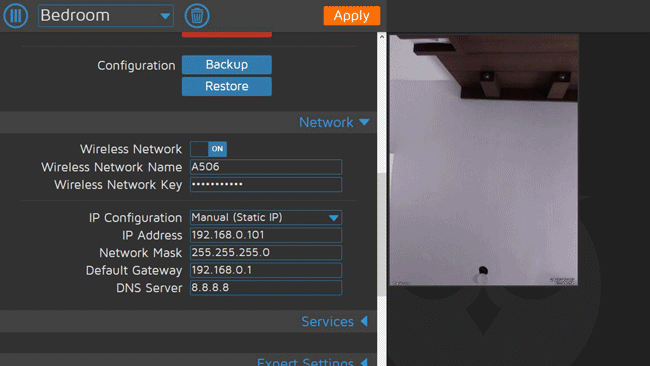
Task: Open the Bedroom camera selector dropdown
Action: [x=106, y=16]
